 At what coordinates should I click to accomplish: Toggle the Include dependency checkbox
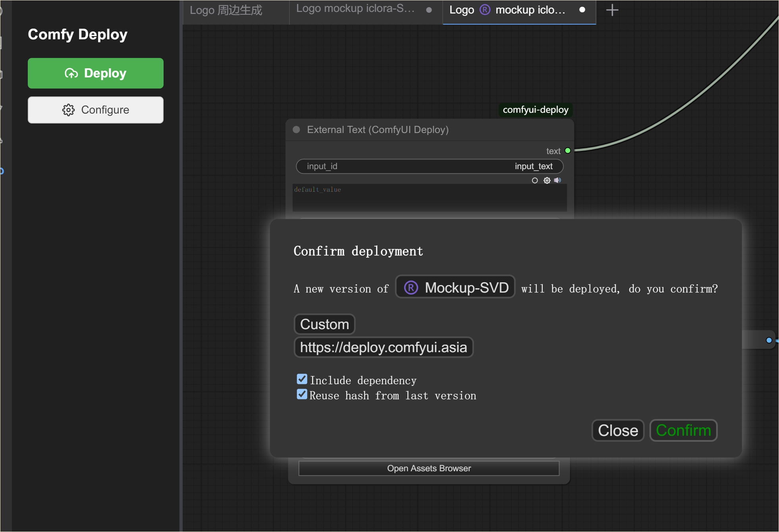[302, 379]
